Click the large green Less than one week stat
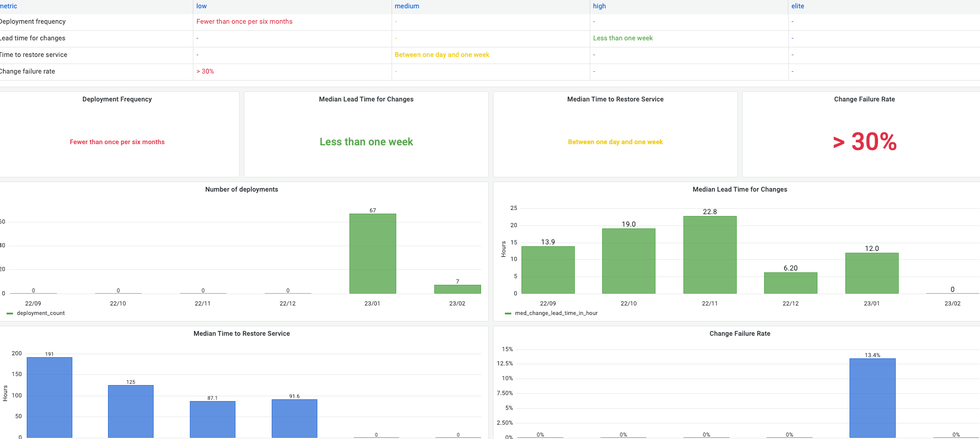 click(366, 142)
